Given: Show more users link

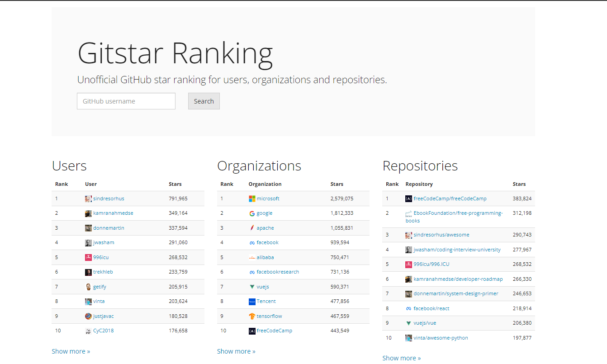Looking at the screenshot, I should pyautogui.click(x=71, y=351).
